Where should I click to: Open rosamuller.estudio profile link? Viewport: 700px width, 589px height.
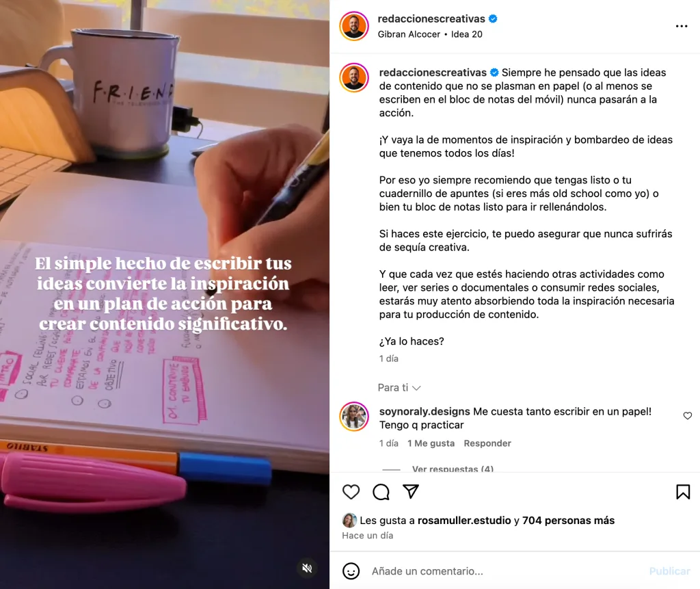pos(464,520)
